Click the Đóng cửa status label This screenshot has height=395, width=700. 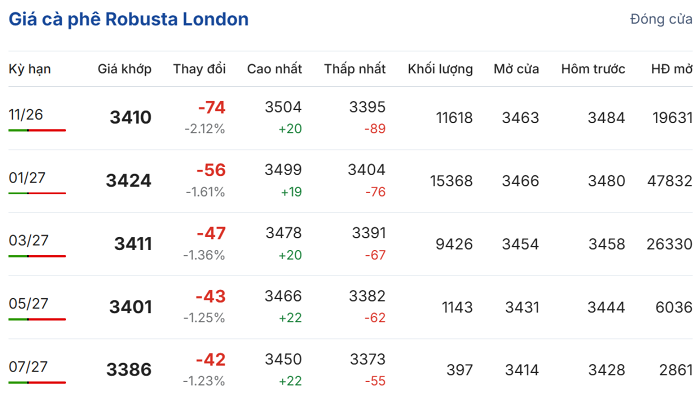click(661, 19)
